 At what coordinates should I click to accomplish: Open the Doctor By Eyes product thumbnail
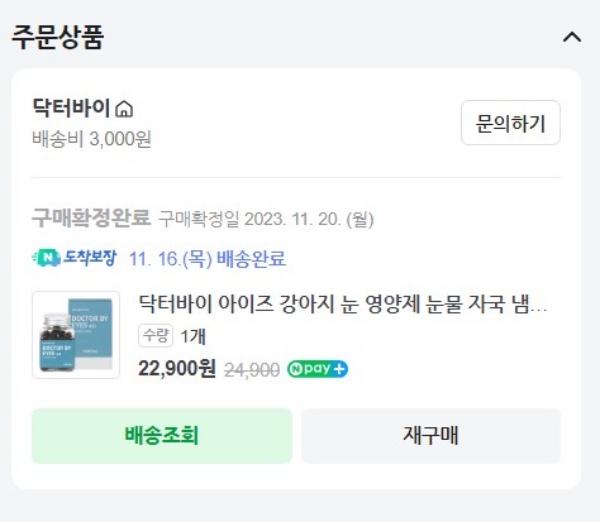pyautogui.click(x=76, y=335)
